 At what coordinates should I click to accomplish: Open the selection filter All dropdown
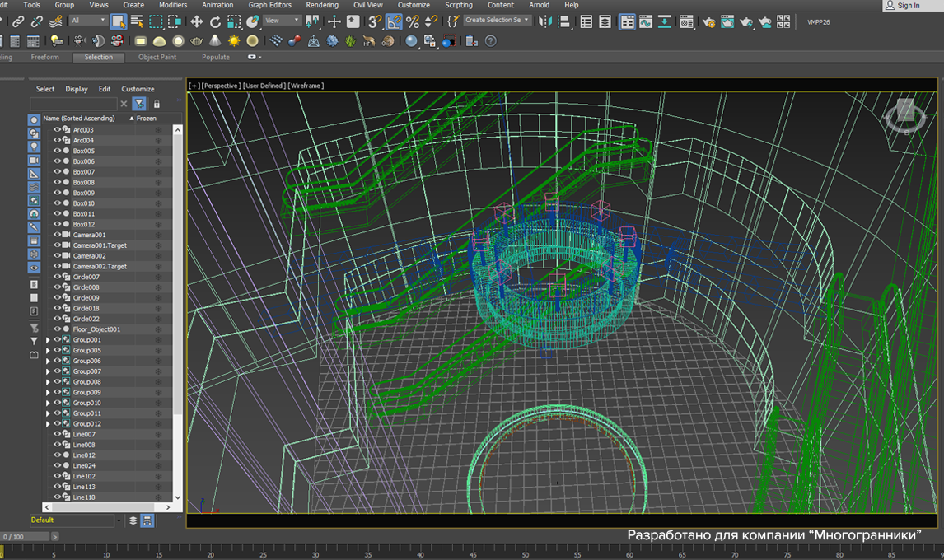click(x=88, y=21)
